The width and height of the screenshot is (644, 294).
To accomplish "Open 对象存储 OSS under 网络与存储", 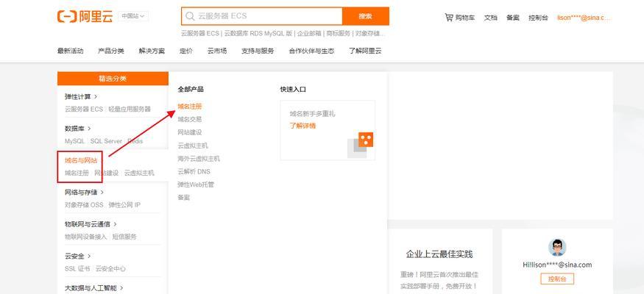I will point(84,205).
